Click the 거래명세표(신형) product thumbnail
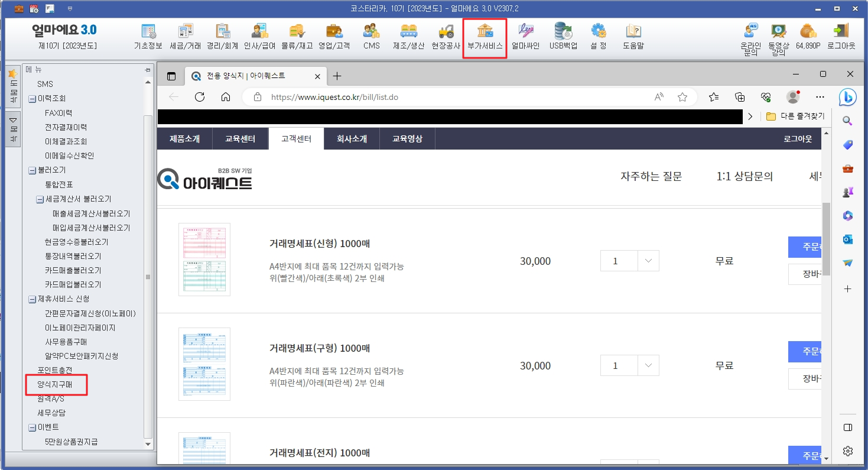Screen dimensions: 868x470 click(x=204, y=259)
